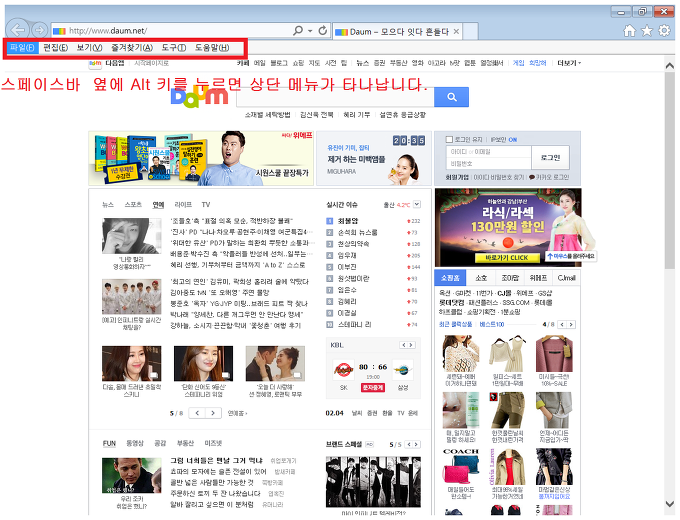Open the 도움말(H) menu

point(212,48)
